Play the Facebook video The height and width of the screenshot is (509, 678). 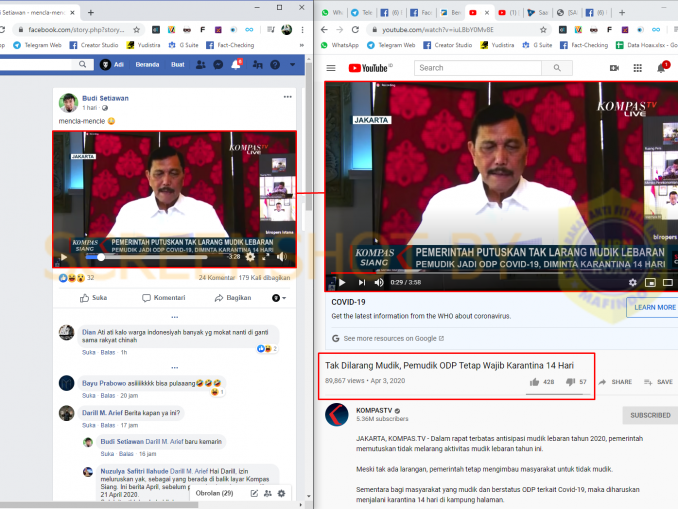pyautogui.click(x=64, y=257)
